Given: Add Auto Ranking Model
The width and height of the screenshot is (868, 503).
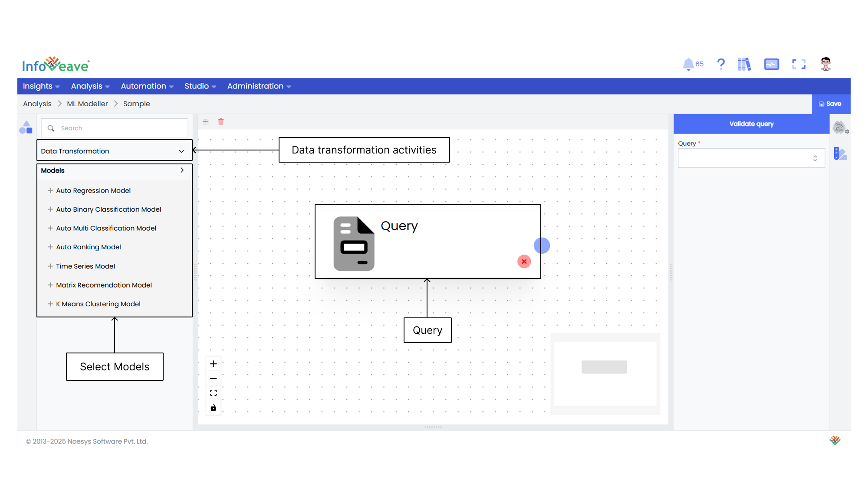Looking at the screenshot, I should (85, 247).
